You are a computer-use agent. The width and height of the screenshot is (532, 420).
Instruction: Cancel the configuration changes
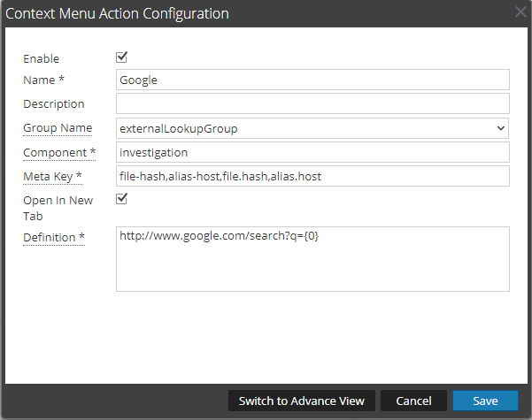click(413, 401)
